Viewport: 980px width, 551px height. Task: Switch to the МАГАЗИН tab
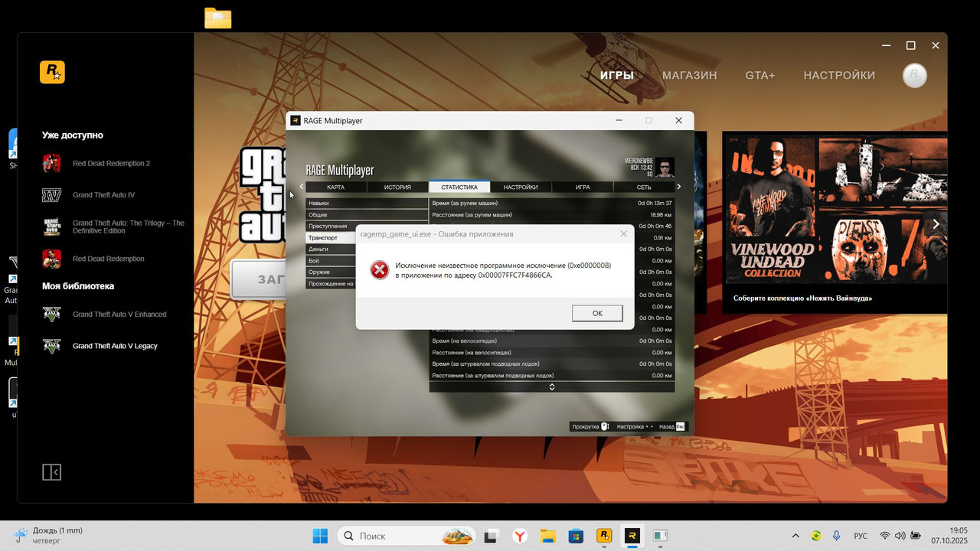click(690, 76)
